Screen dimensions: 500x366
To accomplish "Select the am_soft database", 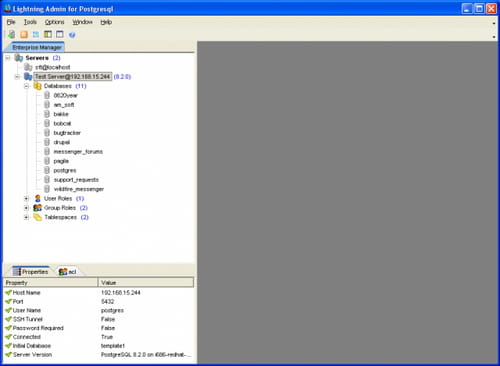I will (64, 105).
